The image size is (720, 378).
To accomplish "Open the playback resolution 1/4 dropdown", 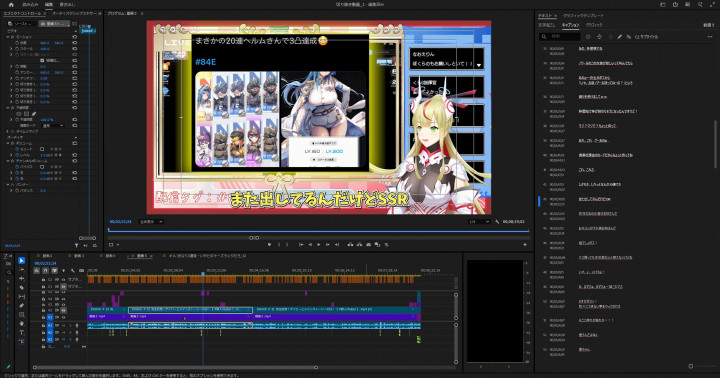I will coord(479,221).
